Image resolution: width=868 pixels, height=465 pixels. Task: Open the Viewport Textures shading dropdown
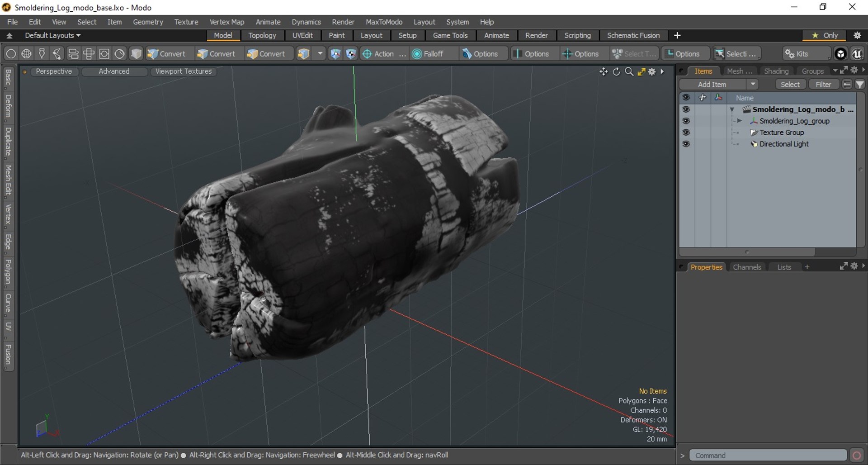pos(184,71)
